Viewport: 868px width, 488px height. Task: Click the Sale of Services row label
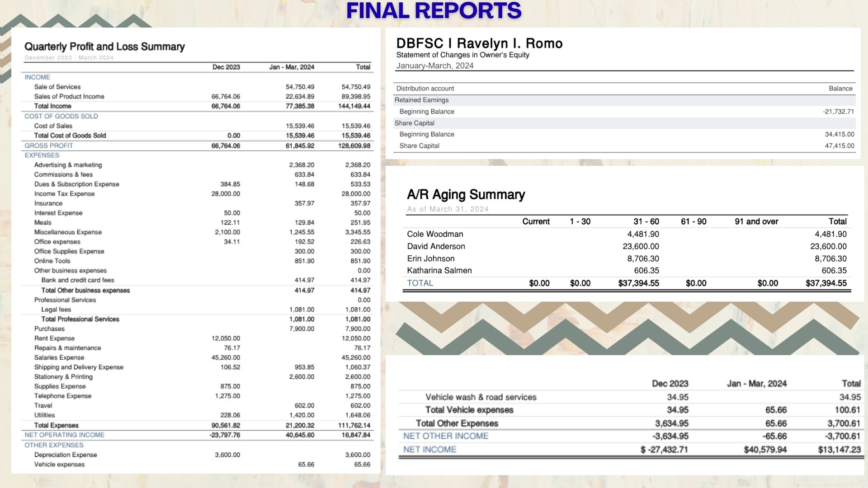57,87
